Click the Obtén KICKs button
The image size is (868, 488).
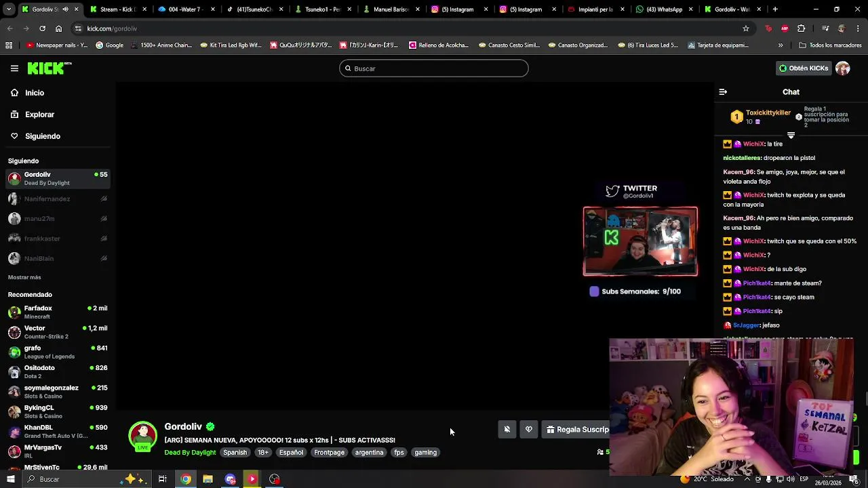(x=804, y=68)
